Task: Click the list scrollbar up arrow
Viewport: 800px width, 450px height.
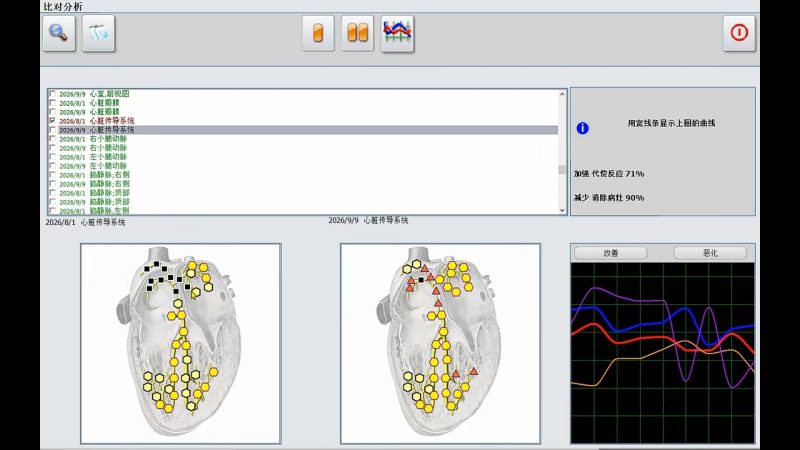Action: click(562, 94)
